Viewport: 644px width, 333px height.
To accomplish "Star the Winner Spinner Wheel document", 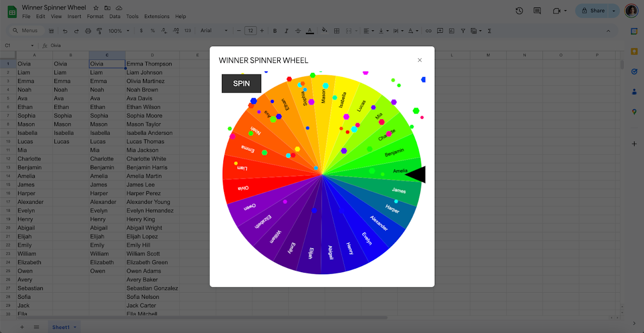I will click(96, 8).
